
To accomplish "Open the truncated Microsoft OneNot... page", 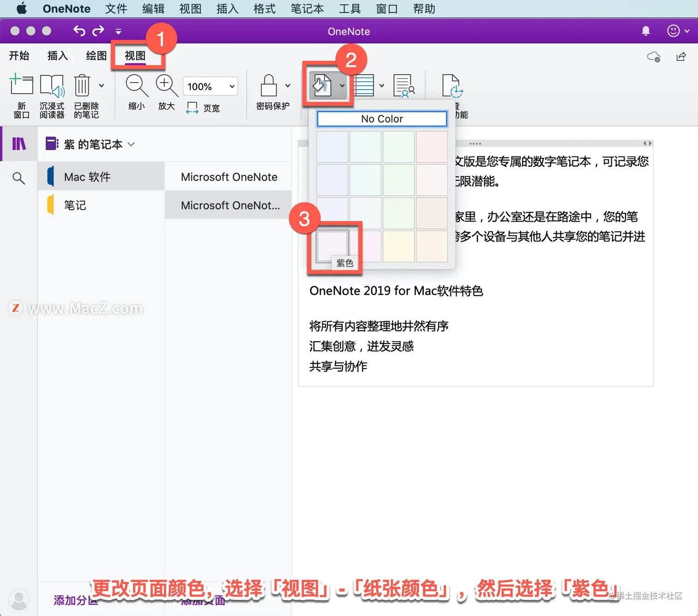I will click(229, 205).
